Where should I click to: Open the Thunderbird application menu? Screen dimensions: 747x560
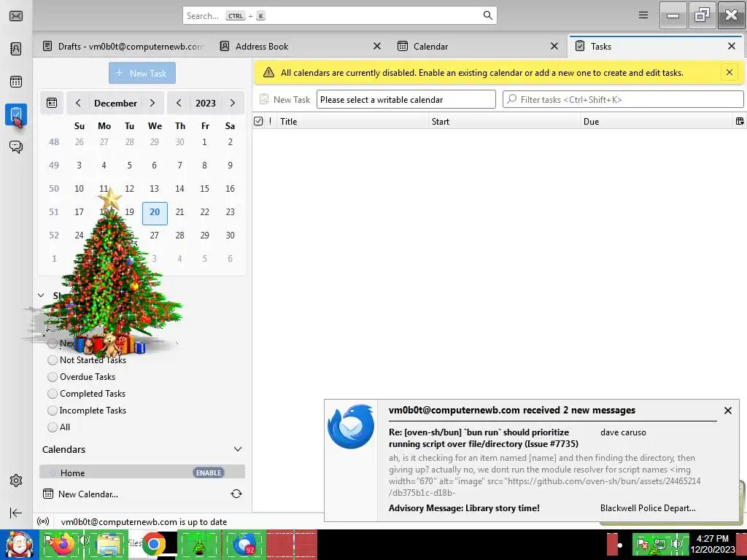pyautogui.click(x=643, y=15)
